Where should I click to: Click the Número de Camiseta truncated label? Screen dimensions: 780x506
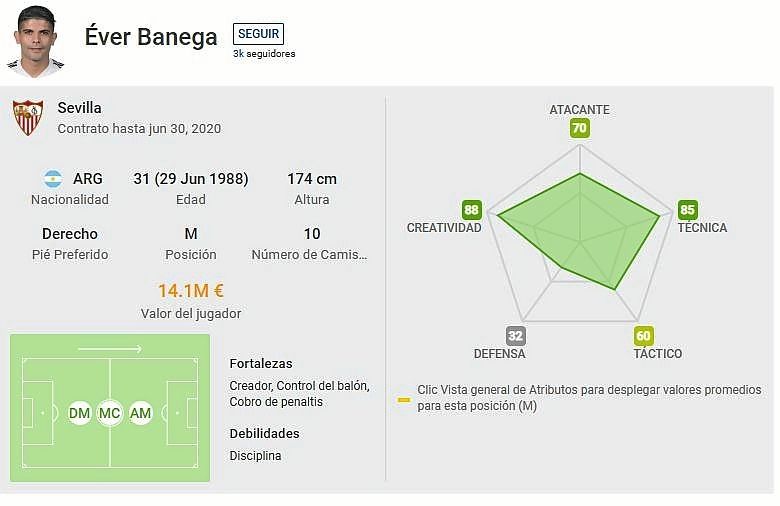click(310, 255)
